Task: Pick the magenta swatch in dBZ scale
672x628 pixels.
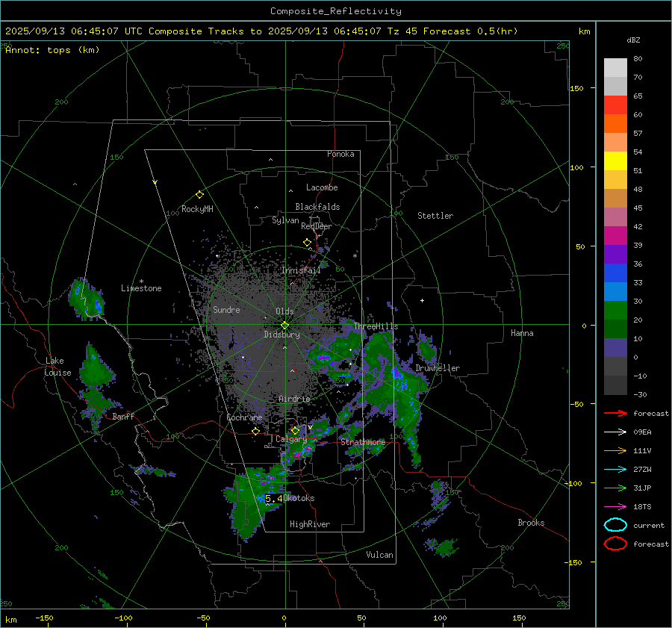Action: point(615,236)
